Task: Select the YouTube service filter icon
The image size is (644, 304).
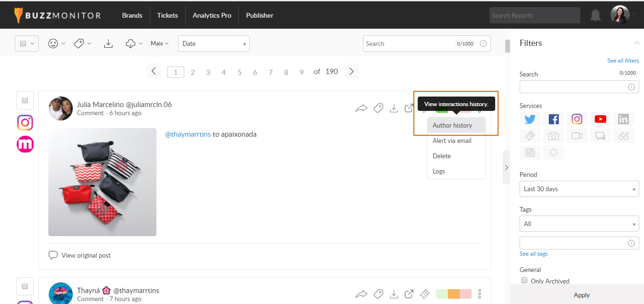Action: (x=600, y=119)
